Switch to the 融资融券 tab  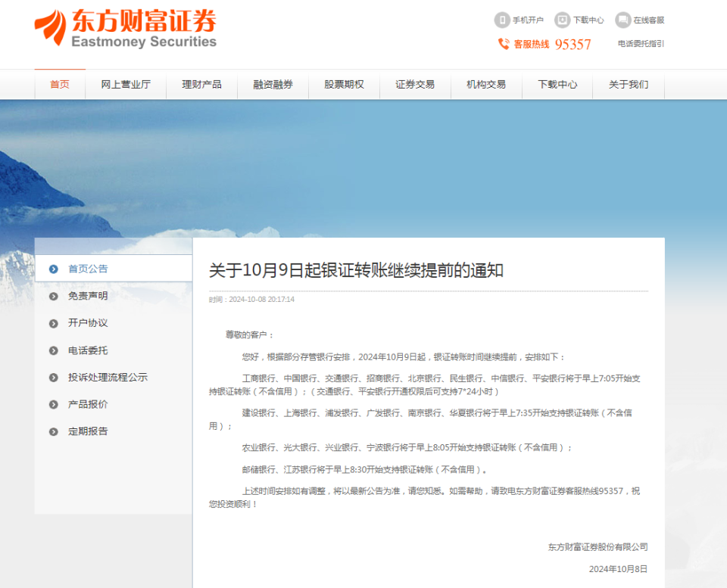click(273, 85)
